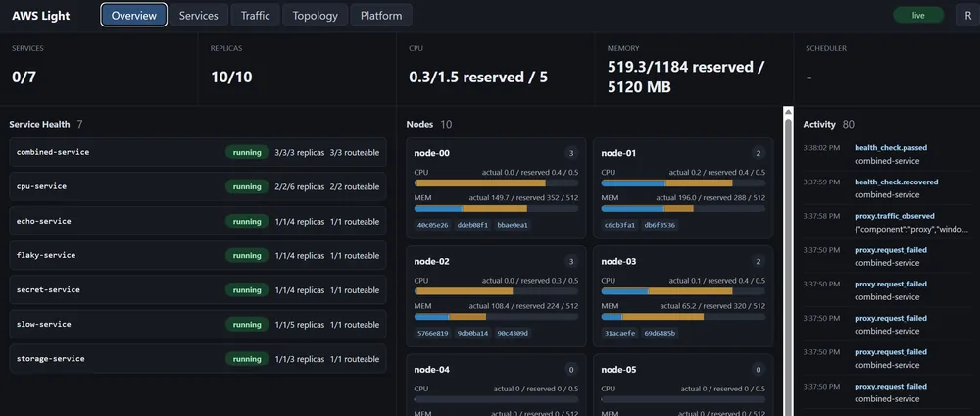The image size is (980, 416).
Task: Click node-01 MEM usage bar
Action: click(x=683, y=208)
